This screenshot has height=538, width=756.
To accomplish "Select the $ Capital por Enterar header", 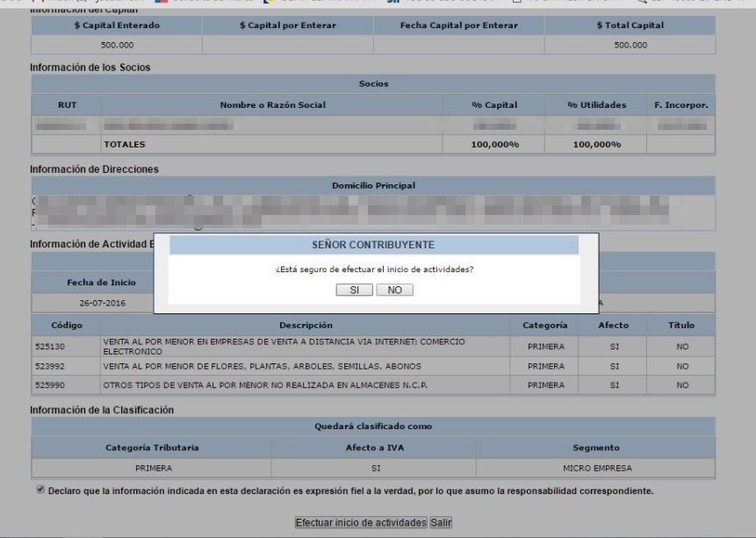I will tap(288, 25).
